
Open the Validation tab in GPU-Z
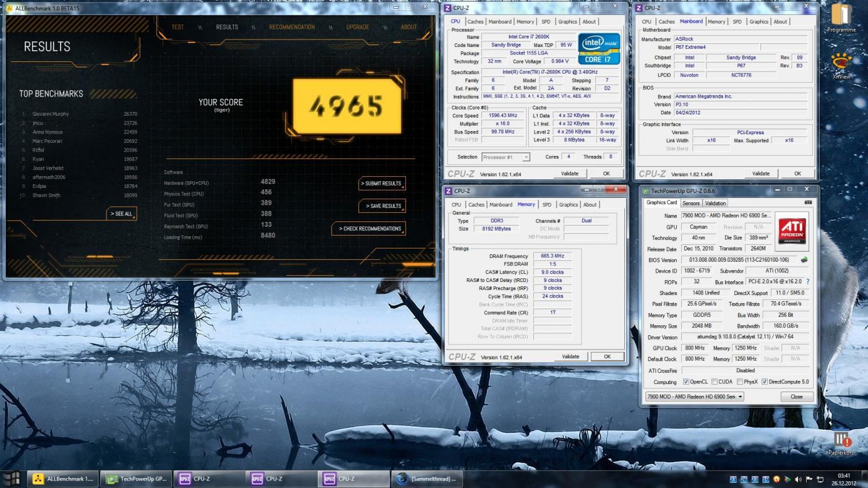715,203
